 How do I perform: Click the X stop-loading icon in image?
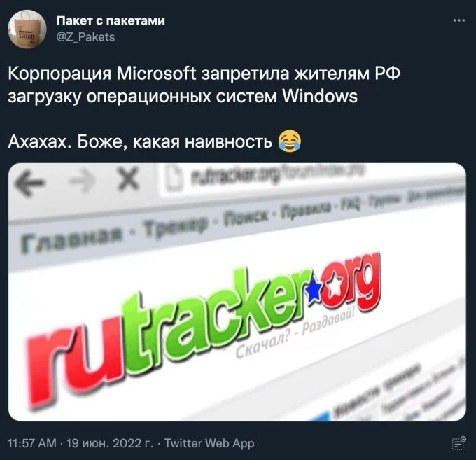(x=128, y=179)
